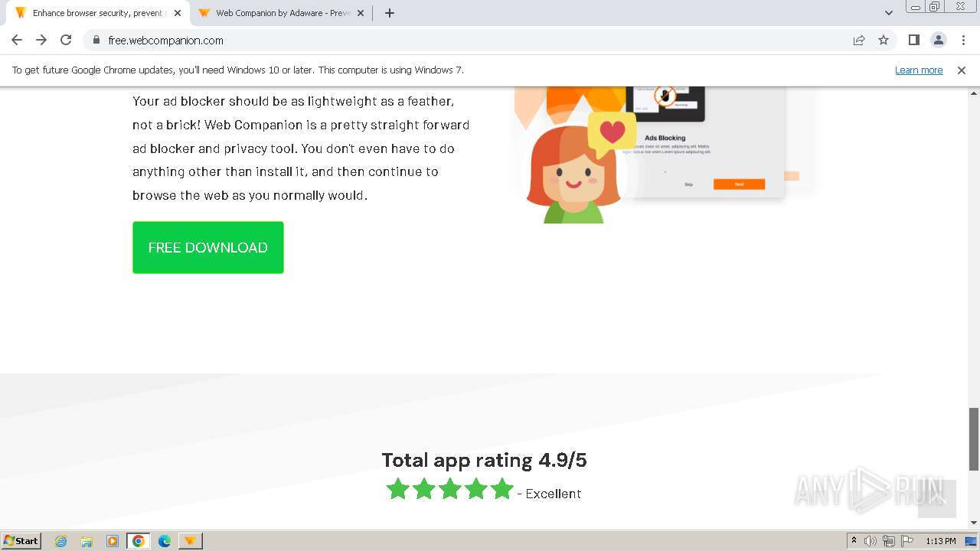The height and width of the screenshot is (551, 980).
Task: Open the Windows Start menu
Action: (x=21, y=540)
